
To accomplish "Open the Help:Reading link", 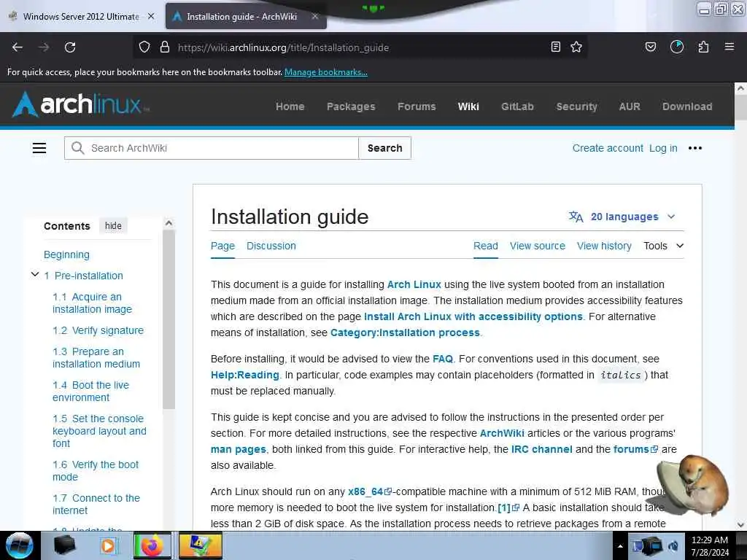I will pos(245,375).
